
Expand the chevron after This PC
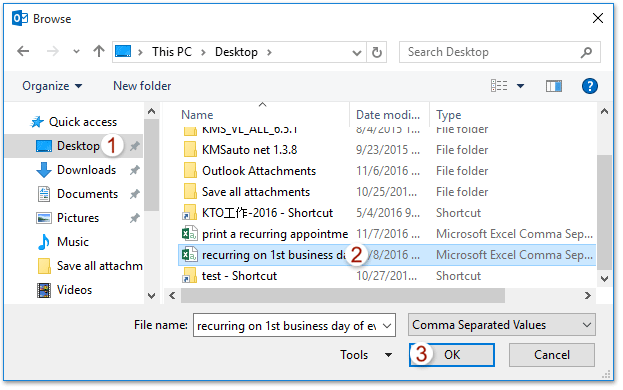coord(203,52)
